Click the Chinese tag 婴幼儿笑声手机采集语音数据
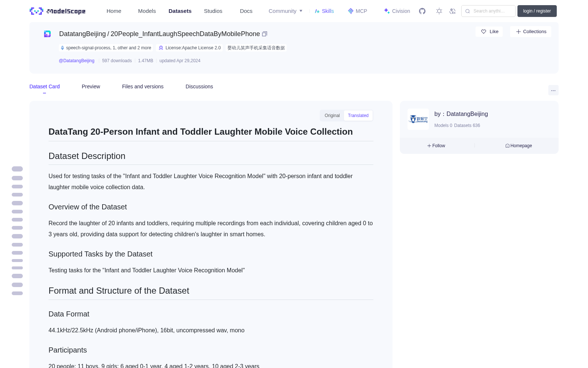Image resolution: width=588 pixels, height=368 pixels. [256, 48]
